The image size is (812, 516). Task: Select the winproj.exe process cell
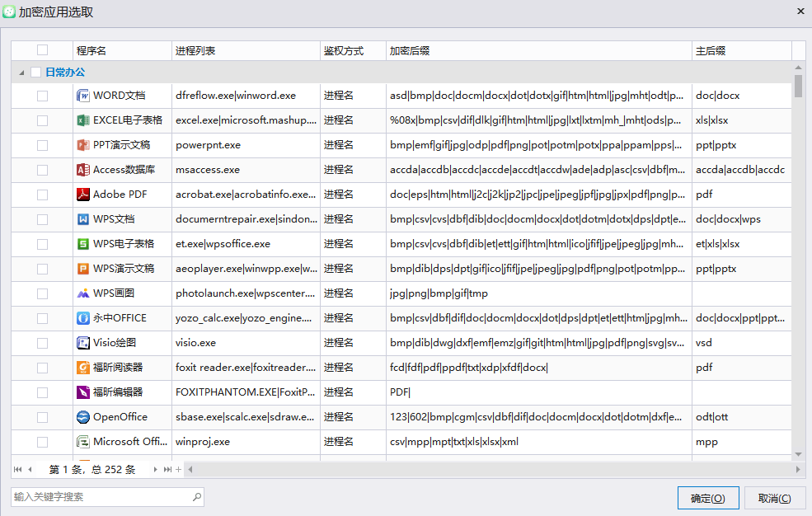246,442
